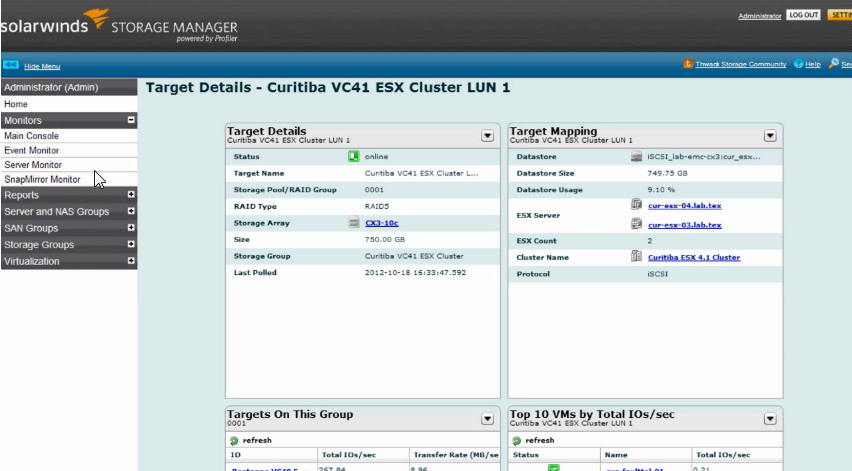Sort Top 10 VMs by Total IOs/sec header
The image size is (852, 471).
click(x=737, y=455)
